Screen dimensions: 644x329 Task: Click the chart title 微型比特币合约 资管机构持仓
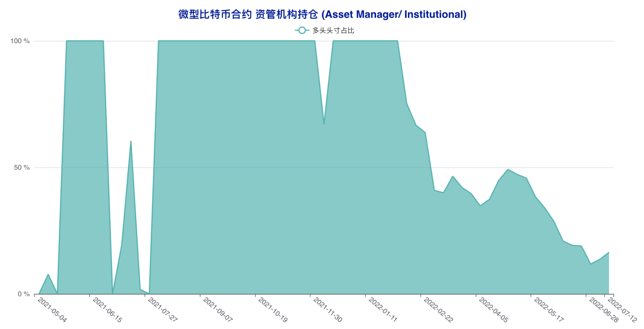click(x=322, y=14)
